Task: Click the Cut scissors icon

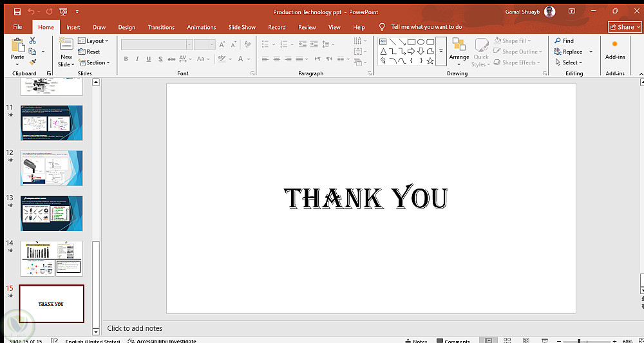Action: 32,41
